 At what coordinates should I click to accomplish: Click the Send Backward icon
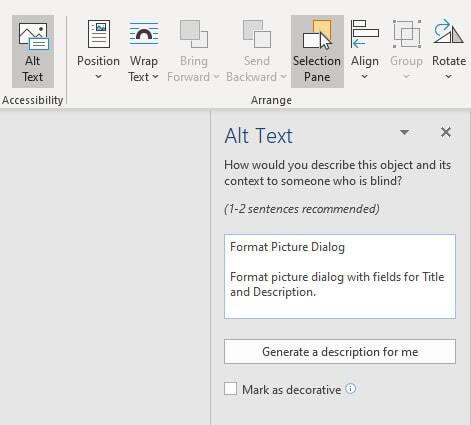tap(257, 34)
